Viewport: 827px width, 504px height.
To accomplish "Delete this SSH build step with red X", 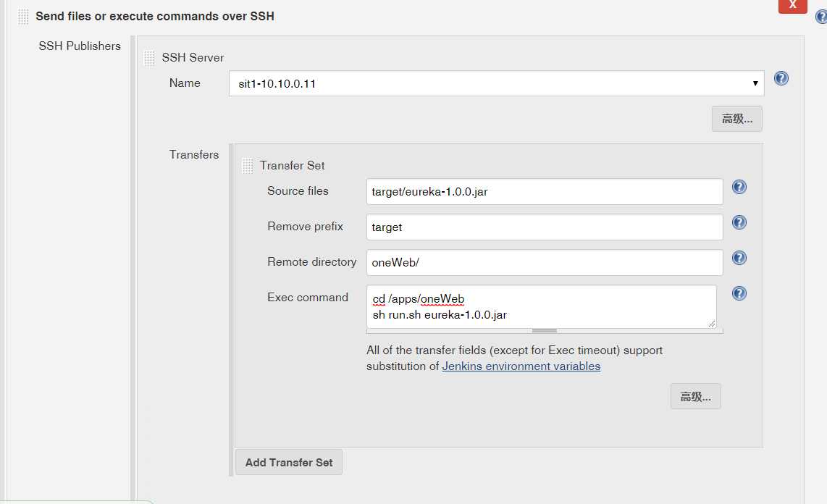I will 792,5.
